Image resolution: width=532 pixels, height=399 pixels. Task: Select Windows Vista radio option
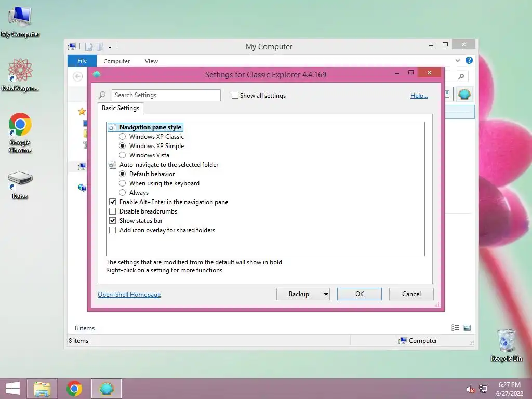[123, 155]
